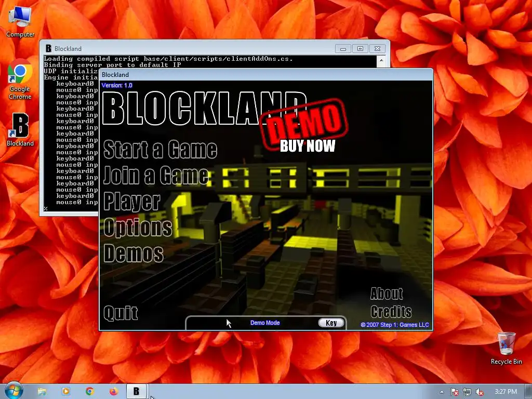The height and width of the screenshot is (399, 532).
Task: Click the Key button in Demo Mode bar
Action: [331, 323]
